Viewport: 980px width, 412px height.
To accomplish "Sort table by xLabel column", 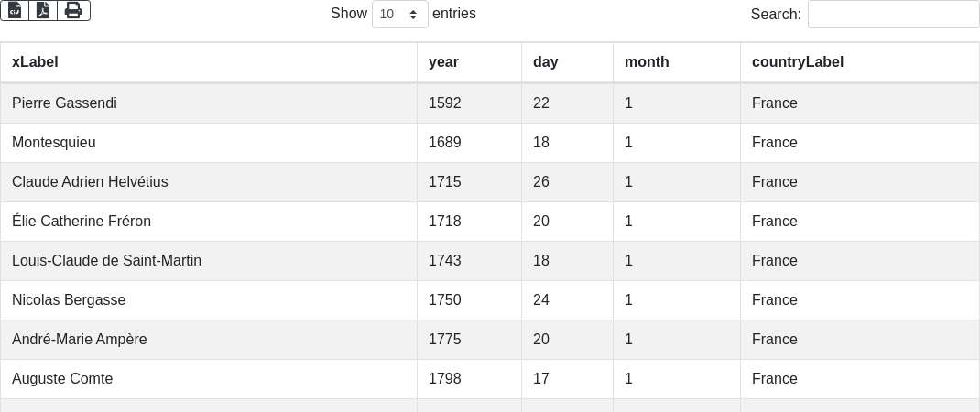I will click(x=209, y=62).
